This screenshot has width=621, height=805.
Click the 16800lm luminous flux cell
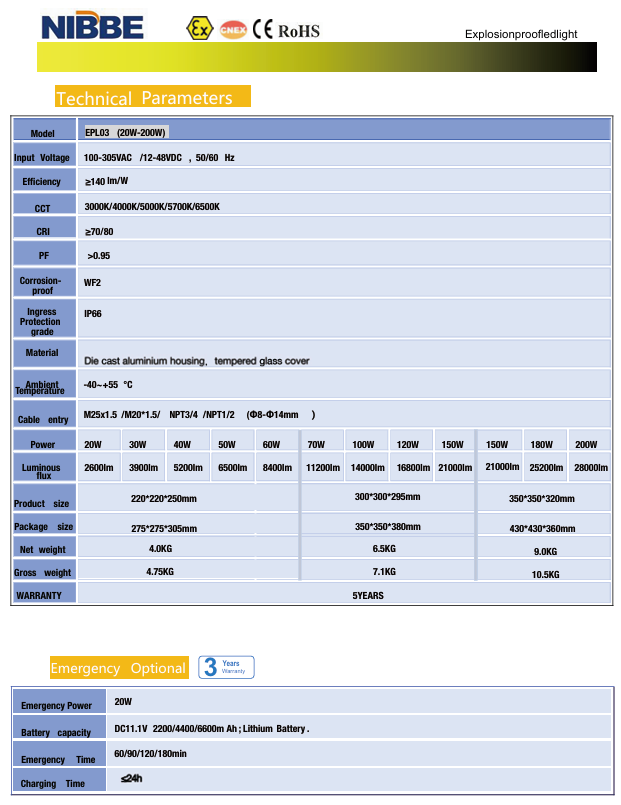413,468
